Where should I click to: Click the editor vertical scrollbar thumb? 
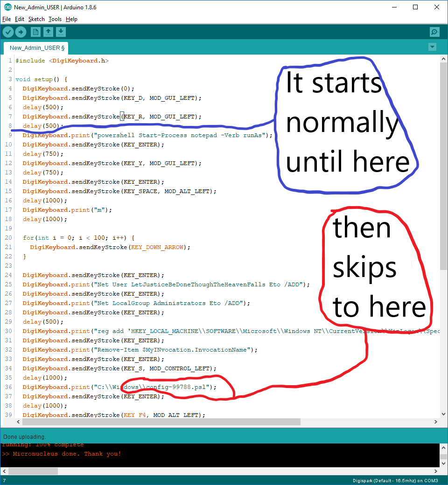pos(443,166)
